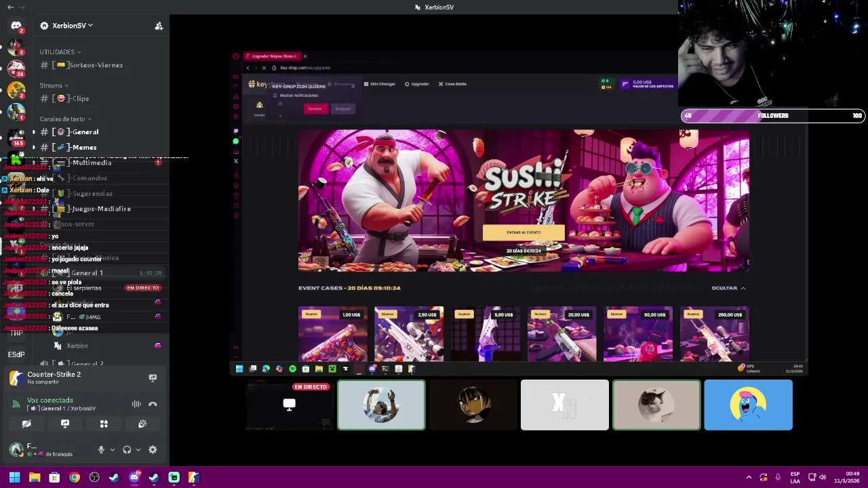Deafen audio with the headphones icon
Viewport: 868px width, 488px height.
point(127,449)
